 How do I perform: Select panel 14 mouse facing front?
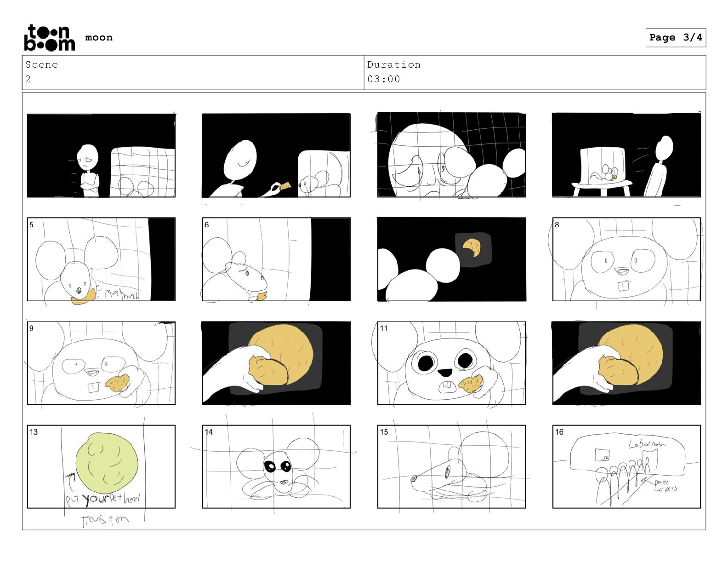tap(276, 466)
